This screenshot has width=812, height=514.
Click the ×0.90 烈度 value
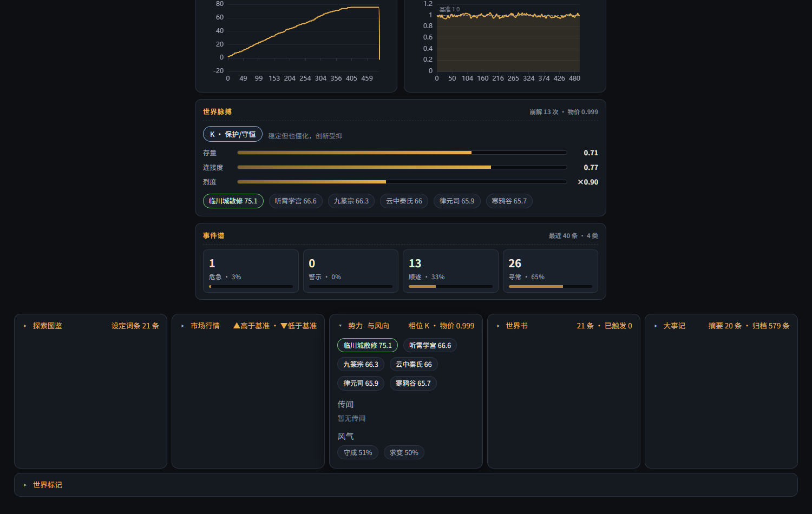click(x=588, y=182)
